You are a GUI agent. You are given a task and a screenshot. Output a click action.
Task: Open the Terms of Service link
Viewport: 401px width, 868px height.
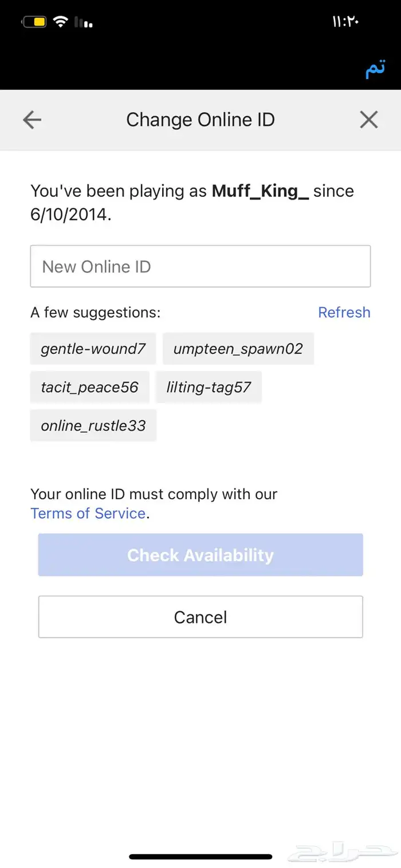[x=88, y=513]
